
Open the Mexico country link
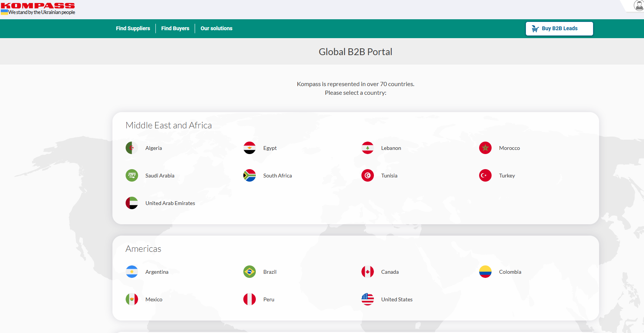[154, 299]
